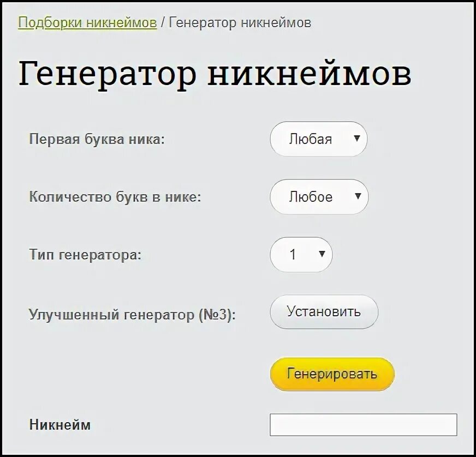Open the Подборки никнеймов breadcrumb link
Image resolution: width=476 pixels, height=457 pixels.
click(x=87, y=22)
